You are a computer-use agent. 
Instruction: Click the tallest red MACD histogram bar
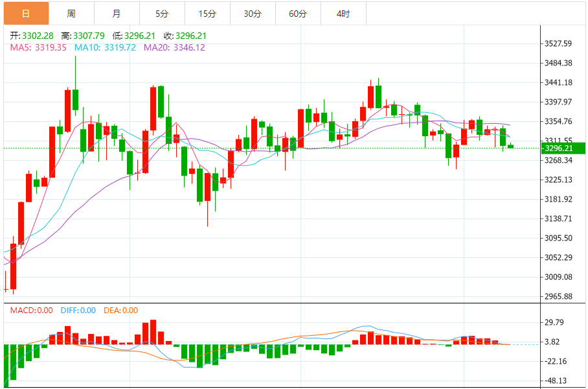153,332
